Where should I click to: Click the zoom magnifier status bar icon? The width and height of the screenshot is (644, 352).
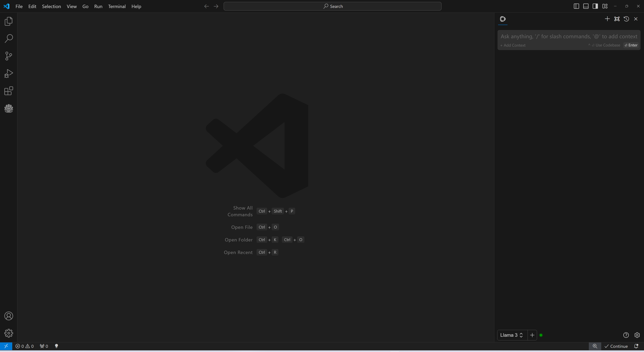click(595, 346)
